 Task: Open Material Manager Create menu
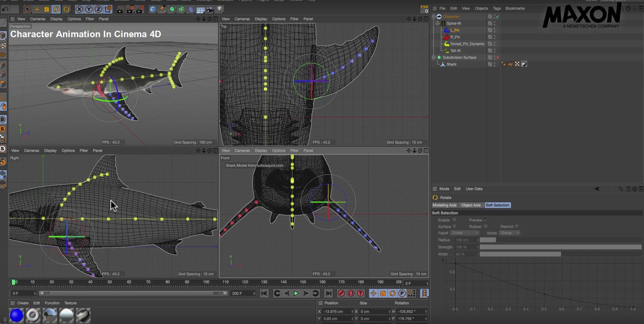23,303
